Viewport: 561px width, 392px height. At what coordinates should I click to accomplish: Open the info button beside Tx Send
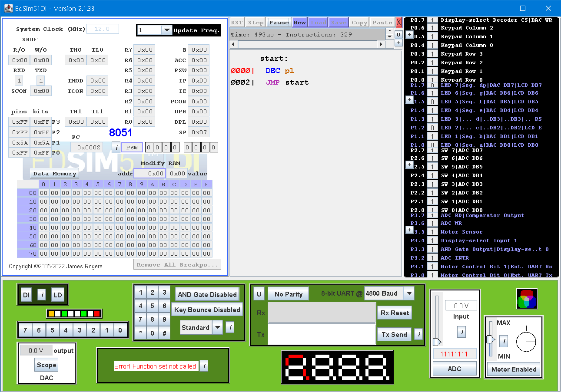[x=418, y=334]
